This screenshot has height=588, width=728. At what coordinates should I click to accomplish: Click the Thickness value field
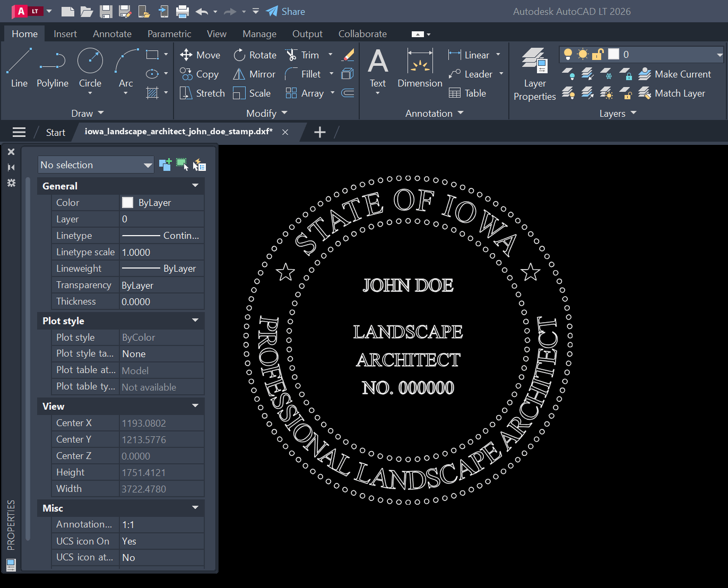coord(162,301)
